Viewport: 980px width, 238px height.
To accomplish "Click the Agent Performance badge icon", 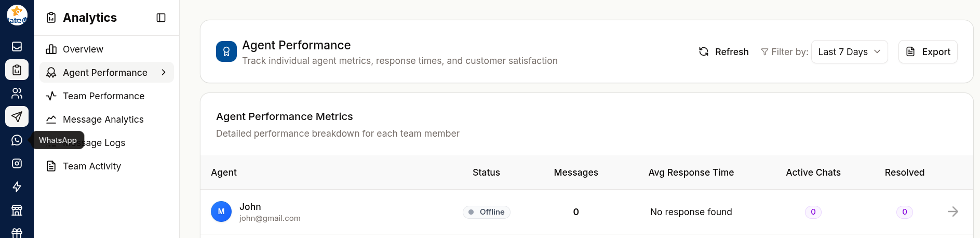I will 226,51.
